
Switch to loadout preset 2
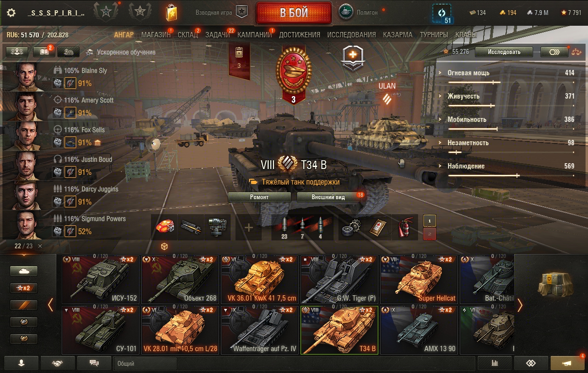430,234
